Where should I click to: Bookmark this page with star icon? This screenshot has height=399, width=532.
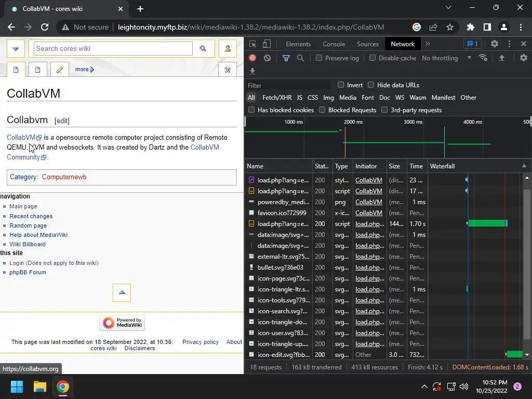[450, 27]
